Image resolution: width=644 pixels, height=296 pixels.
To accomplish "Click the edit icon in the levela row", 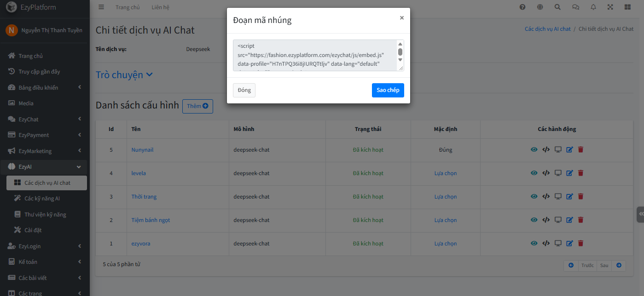I will pyautogui.click(x=569, y=173).
